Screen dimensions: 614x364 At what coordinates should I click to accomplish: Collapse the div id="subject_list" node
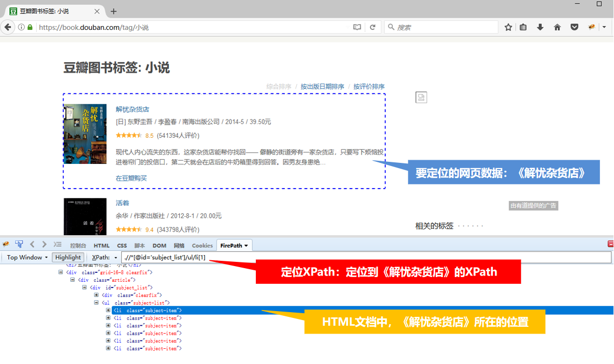tap(84, 288)
